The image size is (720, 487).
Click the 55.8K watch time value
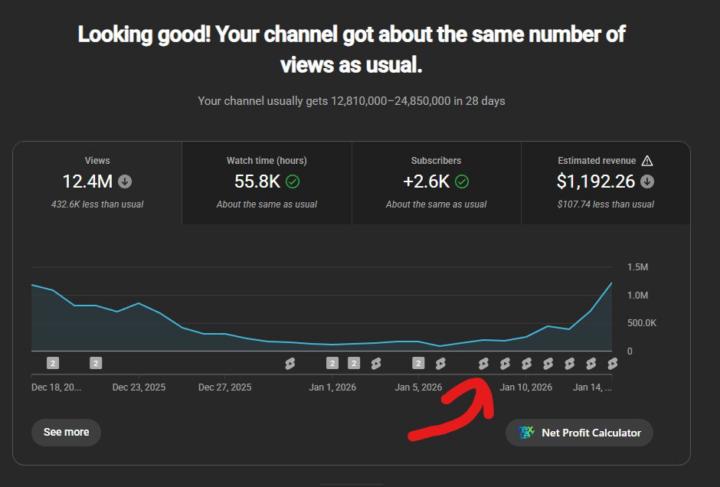click(257, 182)
